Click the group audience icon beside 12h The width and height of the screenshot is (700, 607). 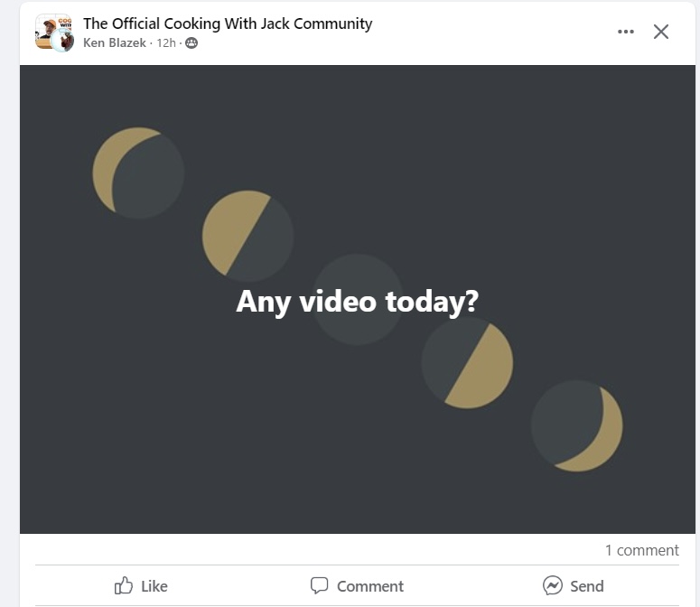(x=191, y=42)
